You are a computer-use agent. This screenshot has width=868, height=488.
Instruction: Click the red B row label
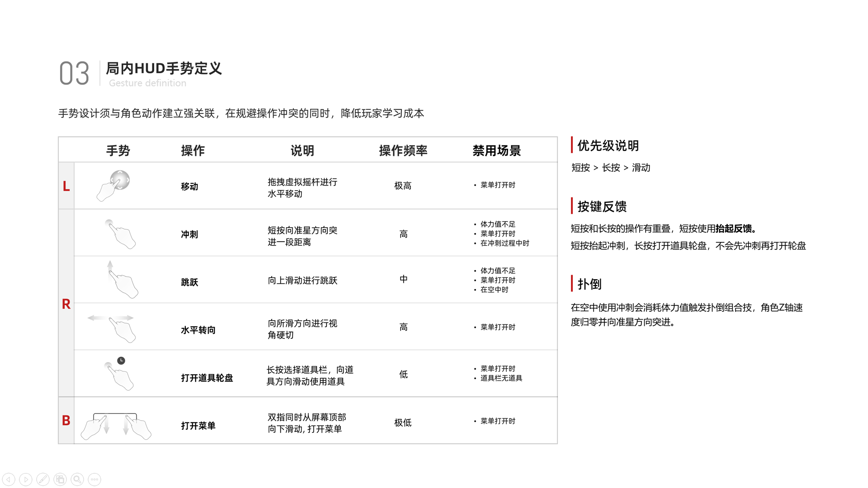click(66, 421)
